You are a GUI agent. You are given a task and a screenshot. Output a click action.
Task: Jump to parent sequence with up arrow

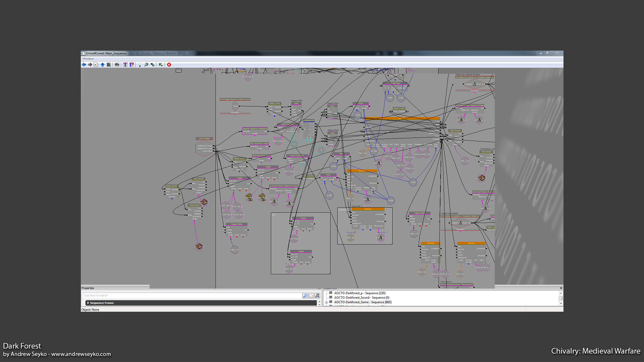(103, 64)
